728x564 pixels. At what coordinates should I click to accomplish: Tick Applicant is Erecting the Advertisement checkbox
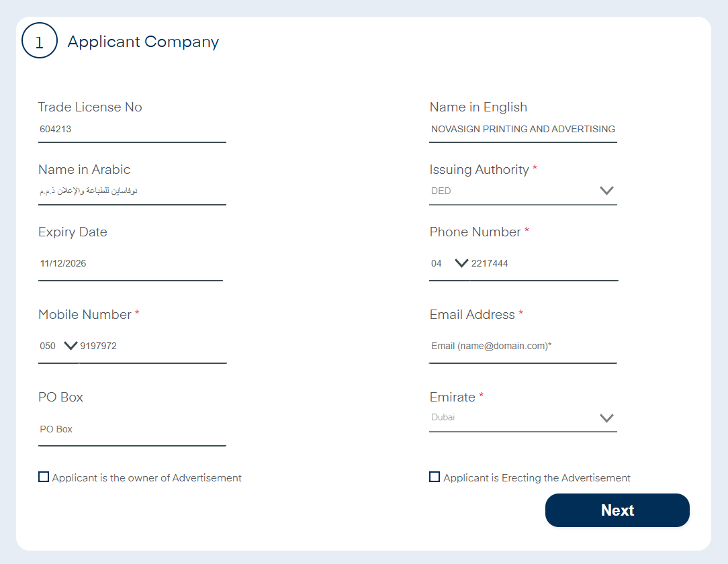coord(435,477)
